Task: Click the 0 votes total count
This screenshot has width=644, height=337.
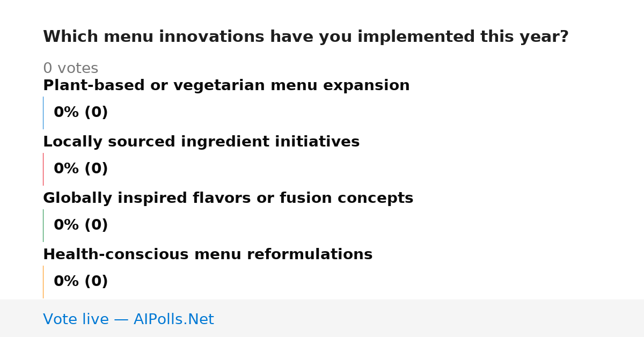Action: tap(70, 69)
